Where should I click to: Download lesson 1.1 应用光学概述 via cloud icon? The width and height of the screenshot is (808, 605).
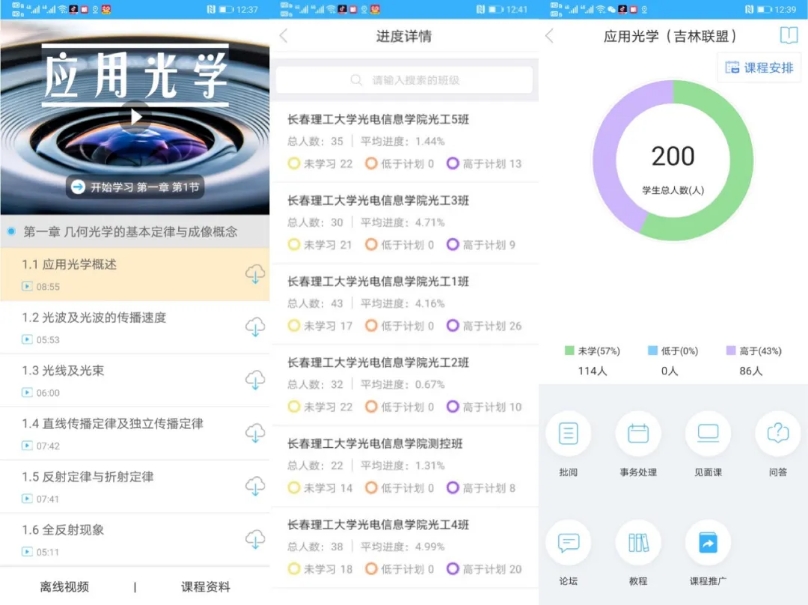coord(255,274)
